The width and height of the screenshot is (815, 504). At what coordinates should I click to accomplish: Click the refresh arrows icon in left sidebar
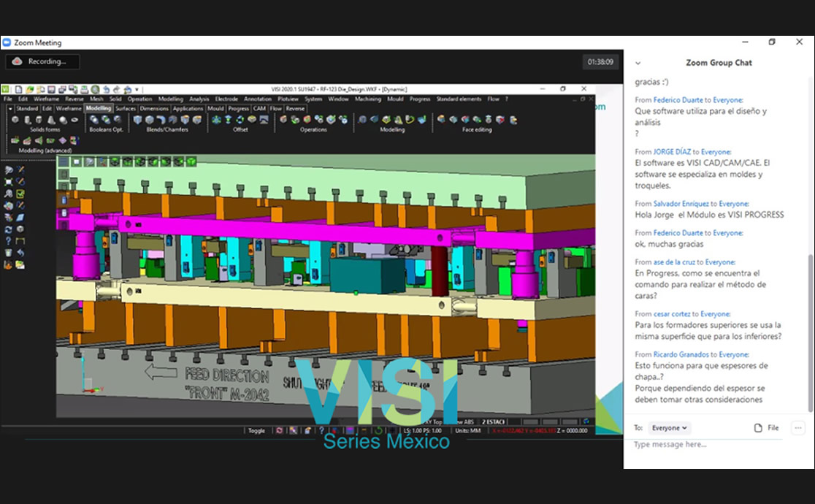tap(8, 229)
